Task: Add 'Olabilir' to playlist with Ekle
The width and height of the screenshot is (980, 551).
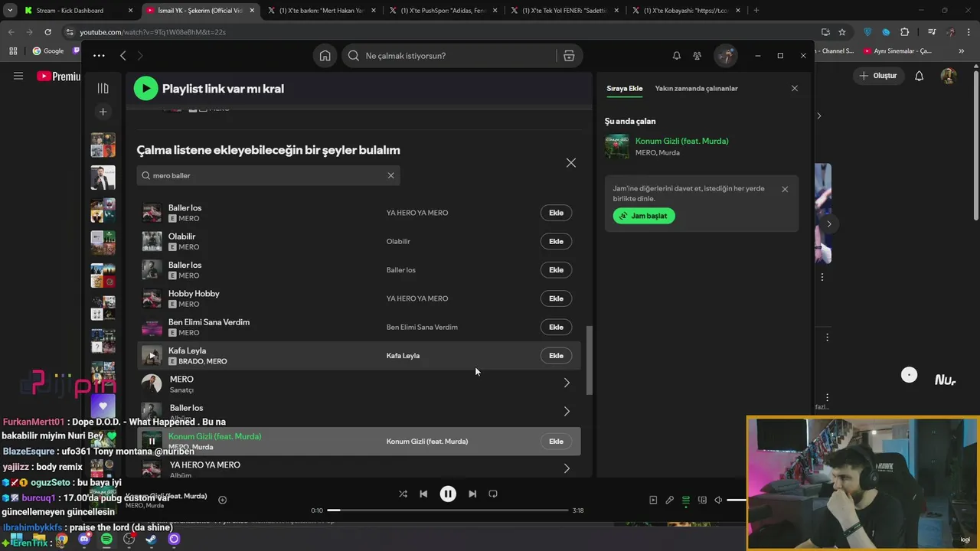Action: pos(556,242)
